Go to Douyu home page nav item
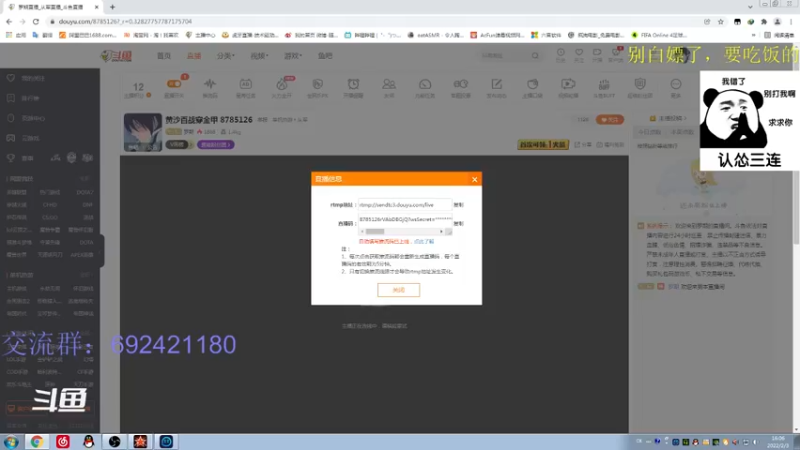800x450 pixels. 164,56
